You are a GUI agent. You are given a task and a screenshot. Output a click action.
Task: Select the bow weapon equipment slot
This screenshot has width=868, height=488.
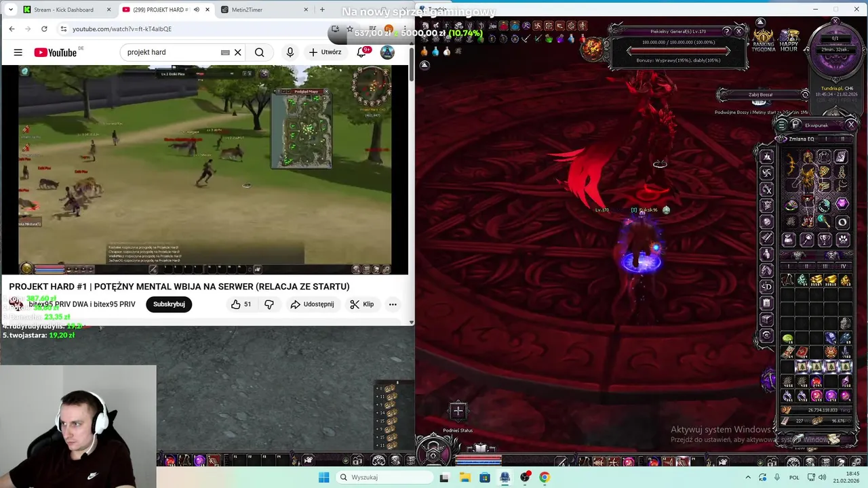coord(791,165)
